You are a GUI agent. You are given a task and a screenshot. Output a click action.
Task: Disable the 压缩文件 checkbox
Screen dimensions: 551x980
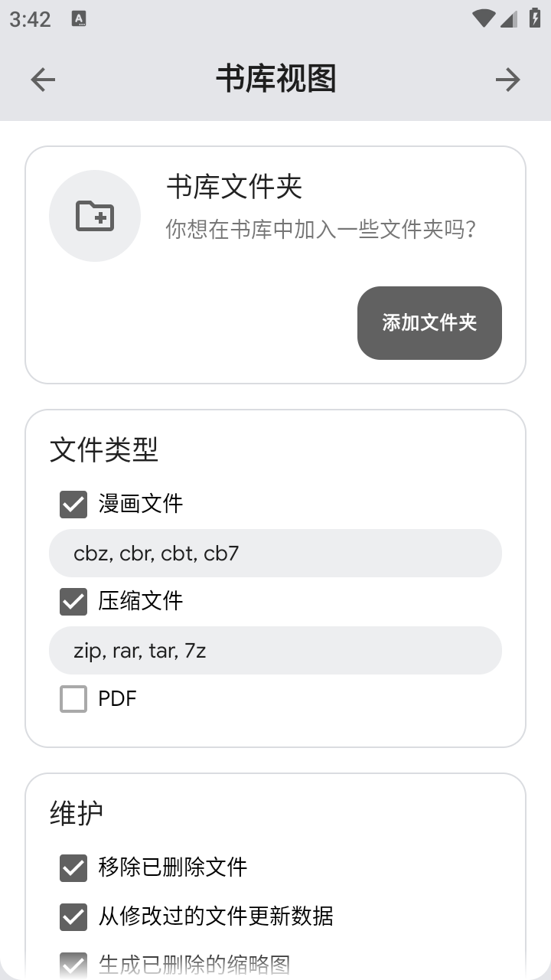pyautogui.click(x=73, y=602)
